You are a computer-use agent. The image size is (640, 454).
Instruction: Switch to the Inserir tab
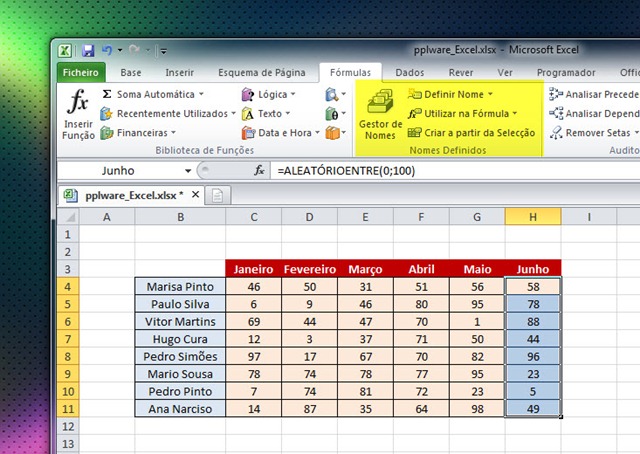point(180,72)
